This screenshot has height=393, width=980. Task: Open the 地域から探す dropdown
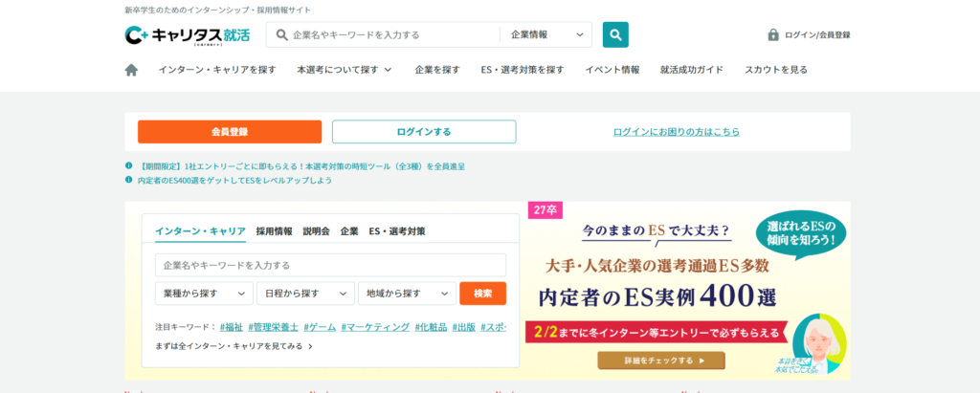407,294
